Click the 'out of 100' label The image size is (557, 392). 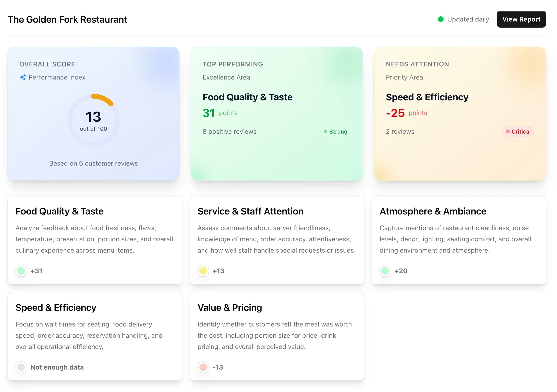(93, 129)
